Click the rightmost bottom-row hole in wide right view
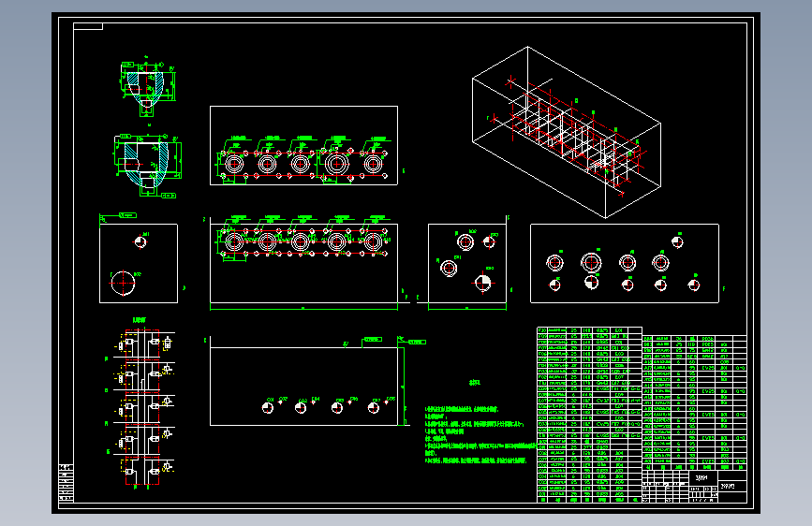This screenshot has height=526, width=812. click(694, 285)
